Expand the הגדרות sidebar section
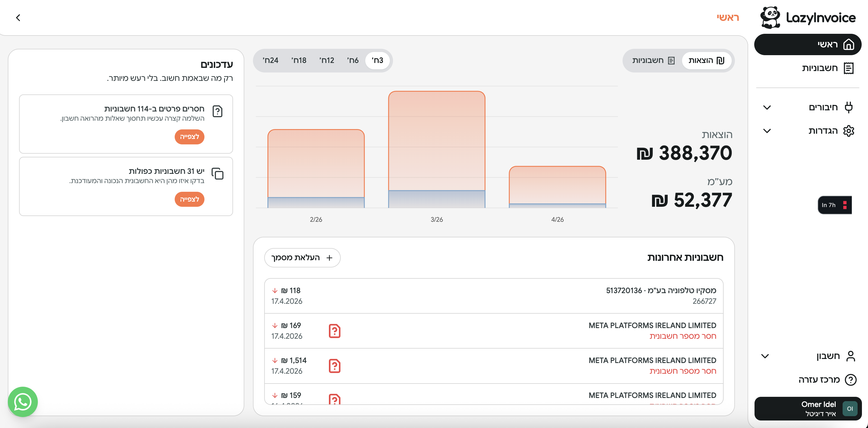 pyautogui.click(x=767, y=131)
